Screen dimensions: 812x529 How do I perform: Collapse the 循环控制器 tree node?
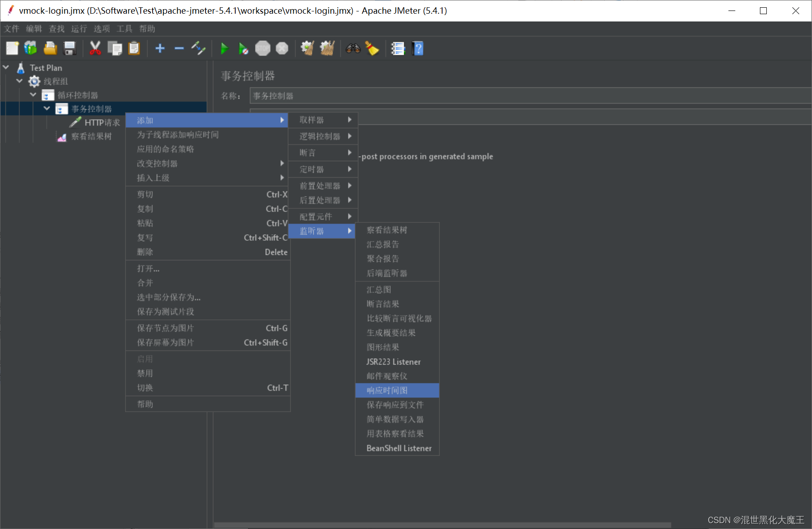point(33,95)
